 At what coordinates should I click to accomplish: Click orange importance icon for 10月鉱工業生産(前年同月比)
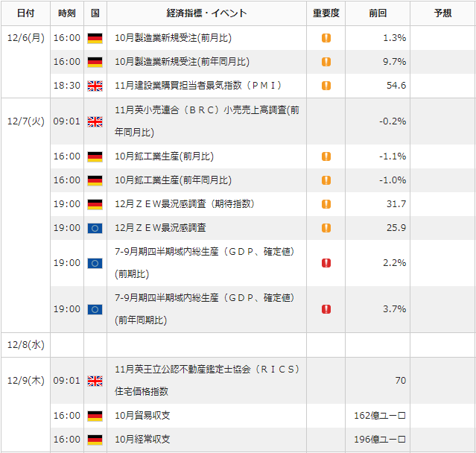(x=326, y=180)
